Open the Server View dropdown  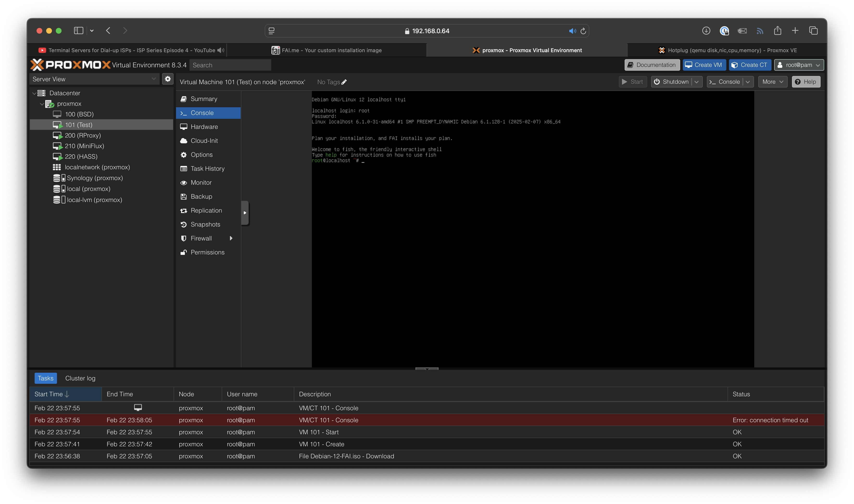point(94,79)
